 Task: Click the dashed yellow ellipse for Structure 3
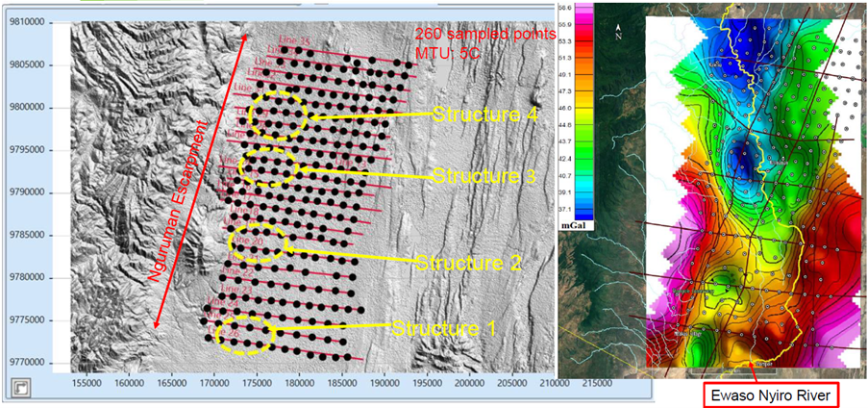pos(267,167)
